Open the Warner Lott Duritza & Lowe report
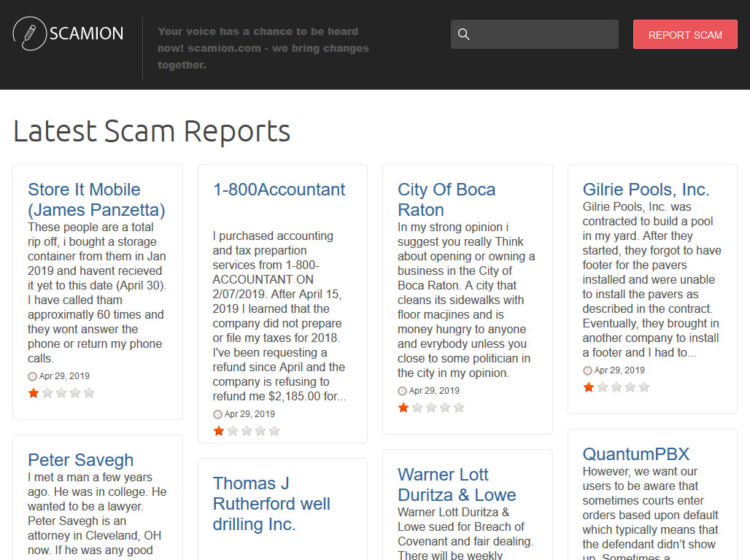This screenshot has height=560, width=750. click(457, 484)
